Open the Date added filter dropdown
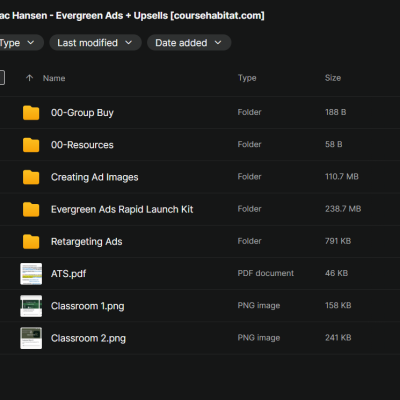Screen dimensions: 400x400 189,43
